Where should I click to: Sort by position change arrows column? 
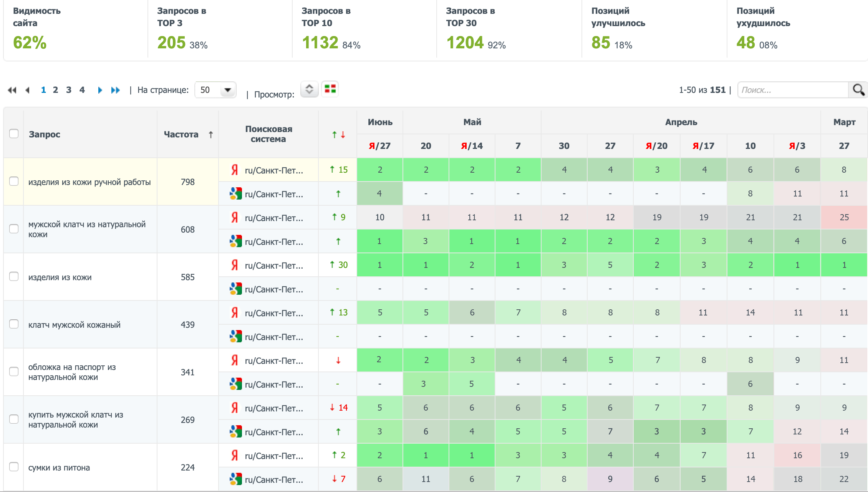(338, 134)
